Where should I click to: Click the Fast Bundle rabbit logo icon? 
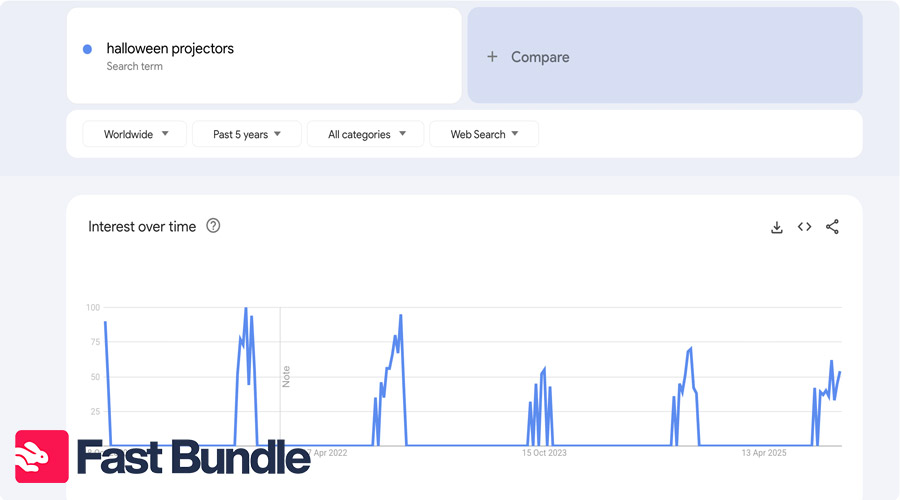tap(42, 456)
